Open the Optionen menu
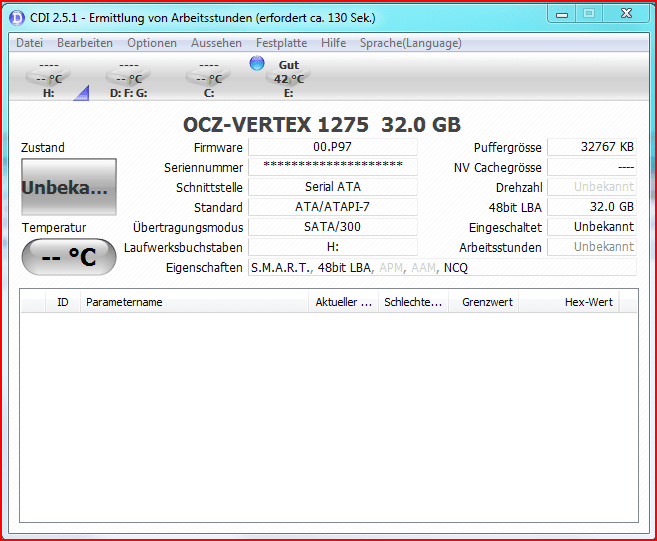The image size is (657, 541). point(152,43)
